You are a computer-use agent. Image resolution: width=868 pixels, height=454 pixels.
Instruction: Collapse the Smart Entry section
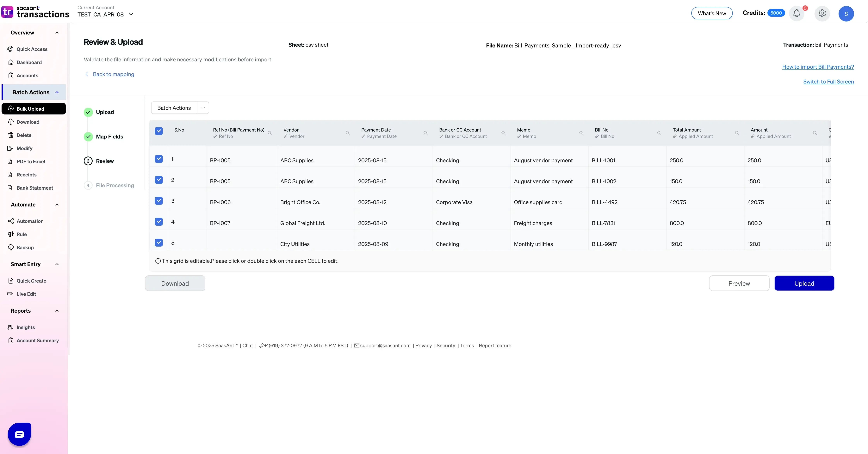point(57,264)
